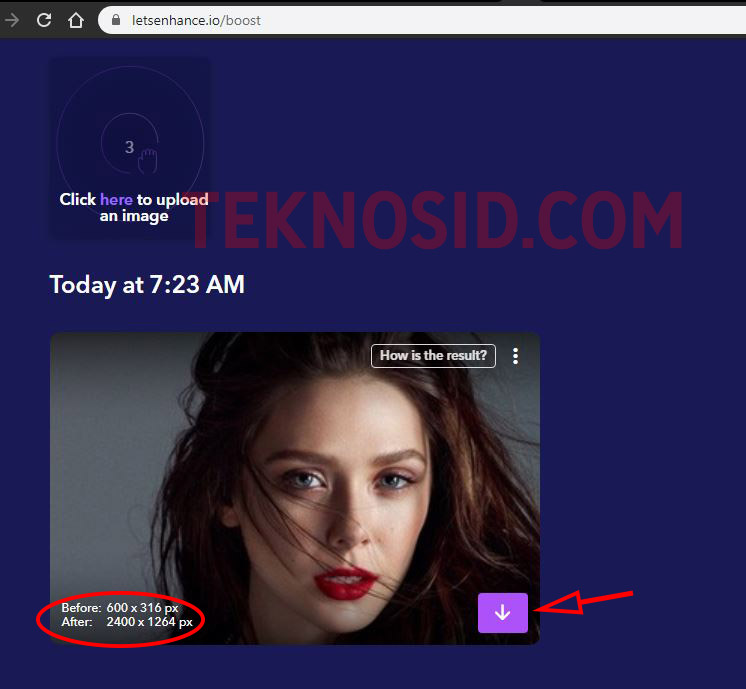
Task: Click the browser forward arrow
Action: [12, 20]
